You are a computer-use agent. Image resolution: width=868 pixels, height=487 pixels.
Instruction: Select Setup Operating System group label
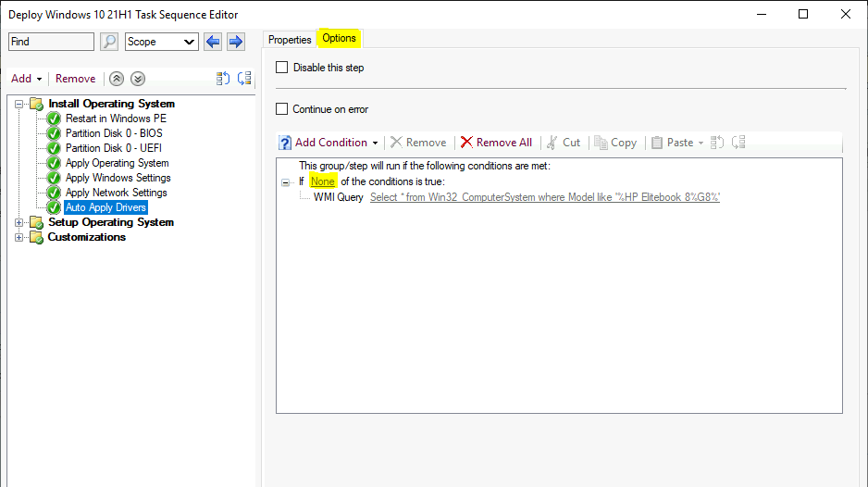111,222
